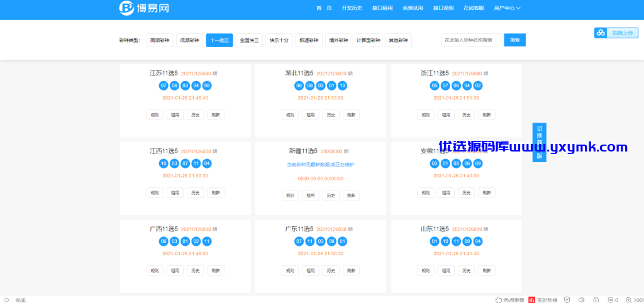Select the 极速彩种 lottery type

[x=309, y=40]
